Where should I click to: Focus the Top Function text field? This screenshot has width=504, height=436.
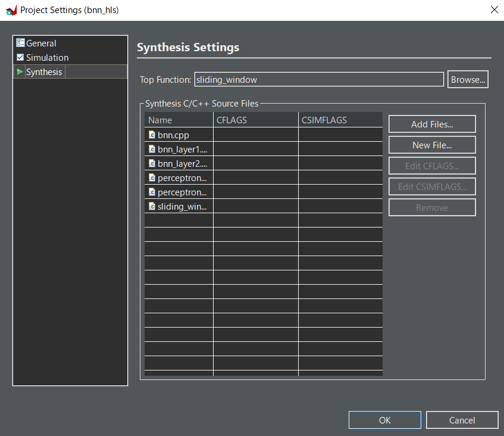319,79
